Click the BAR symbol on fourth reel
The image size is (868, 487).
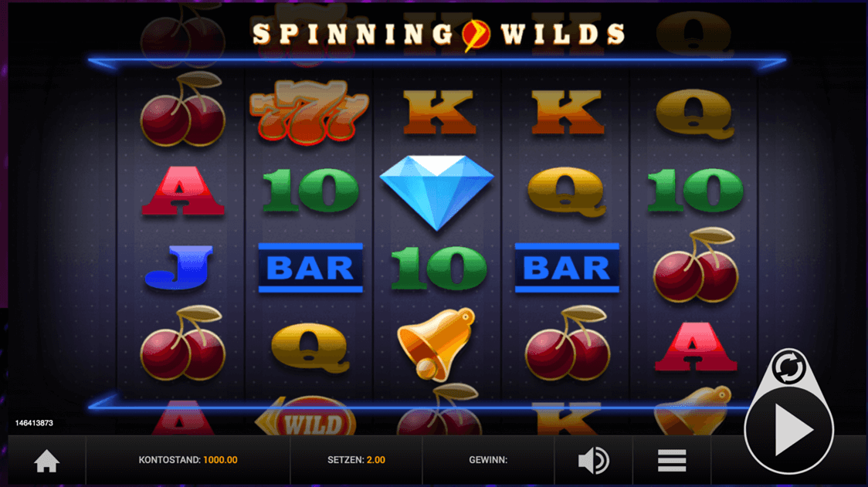(567, 268)
